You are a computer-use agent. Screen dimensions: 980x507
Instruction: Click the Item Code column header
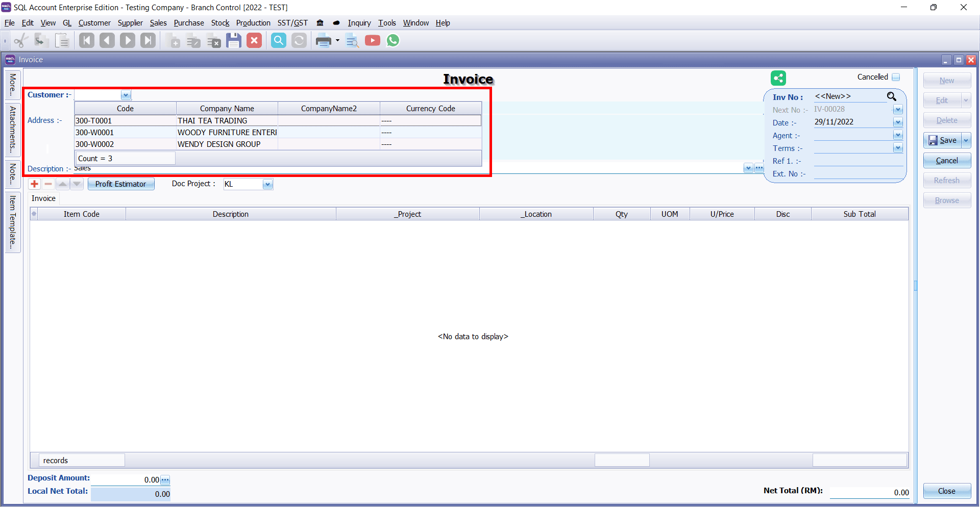click(82, 214)
